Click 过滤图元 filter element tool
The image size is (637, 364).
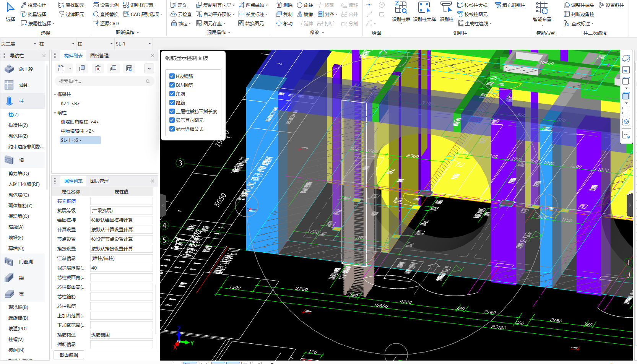click(x=71, y=14)
